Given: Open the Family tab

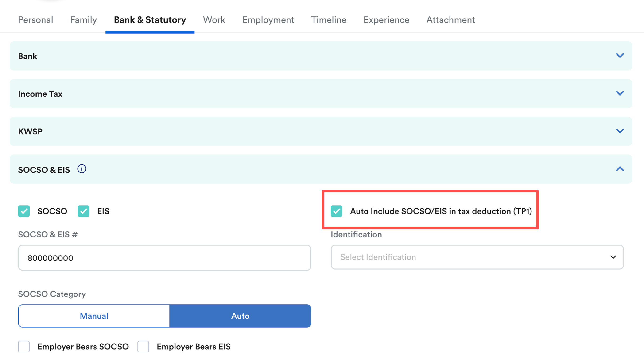Looking at the screenshot, I should point(83,20).
